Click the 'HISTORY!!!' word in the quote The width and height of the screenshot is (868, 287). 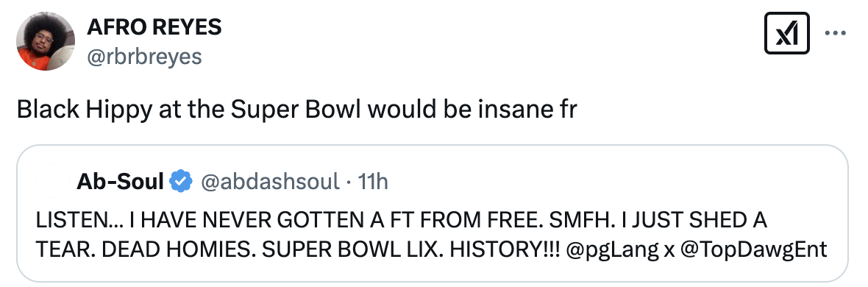point(505,249)
